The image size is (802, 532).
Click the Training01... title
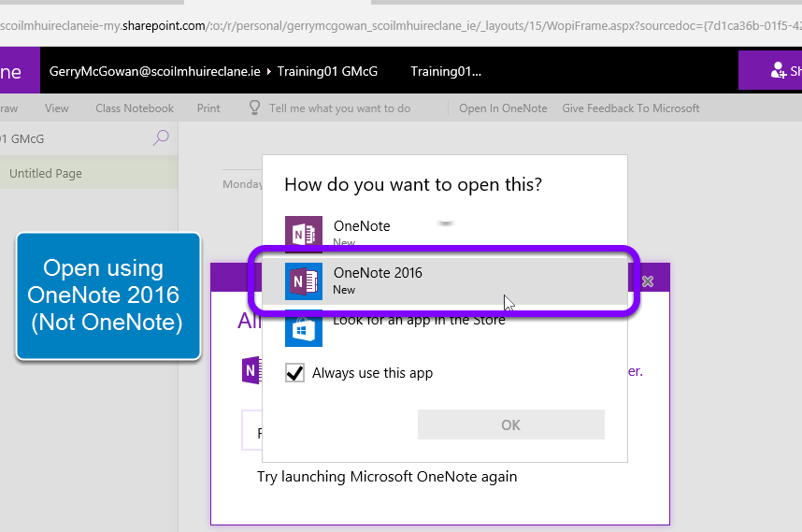click(446, 71)
